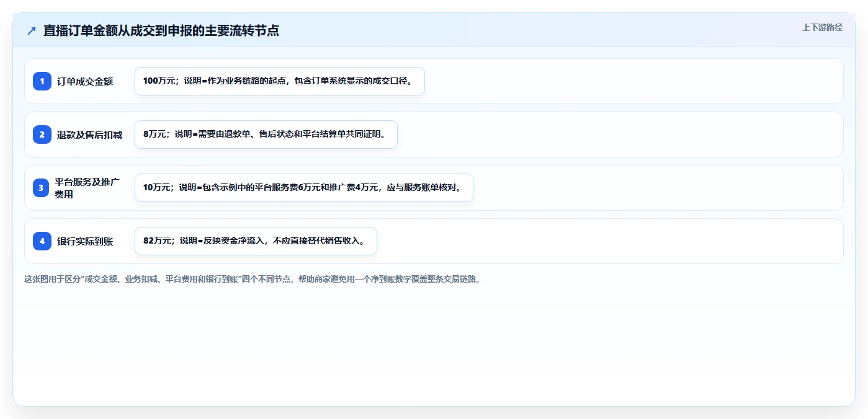This screenshot has width=868, height=419.
Task: Click the 银行实际到账 label
Action: pos(85,241)
